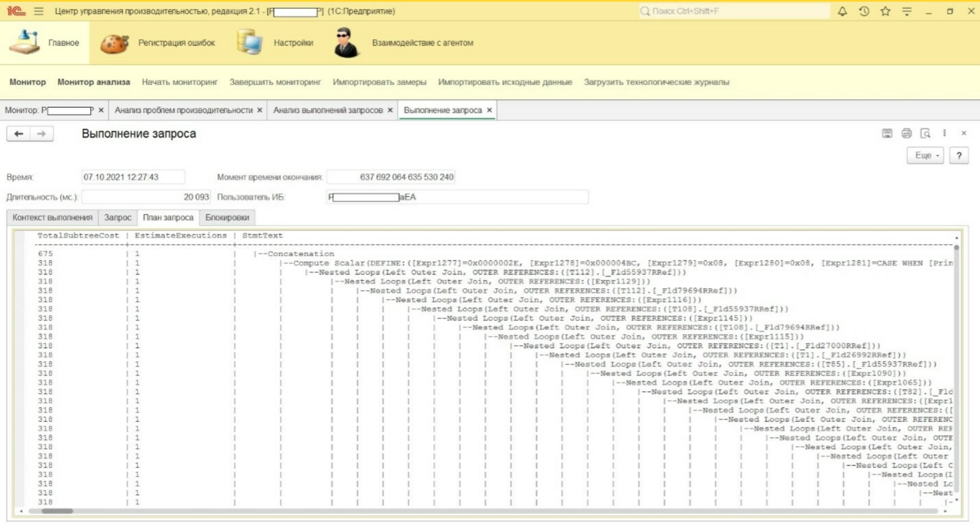Click the Момент времени окончания field
The image size is (980, 525).
point(391,177)
